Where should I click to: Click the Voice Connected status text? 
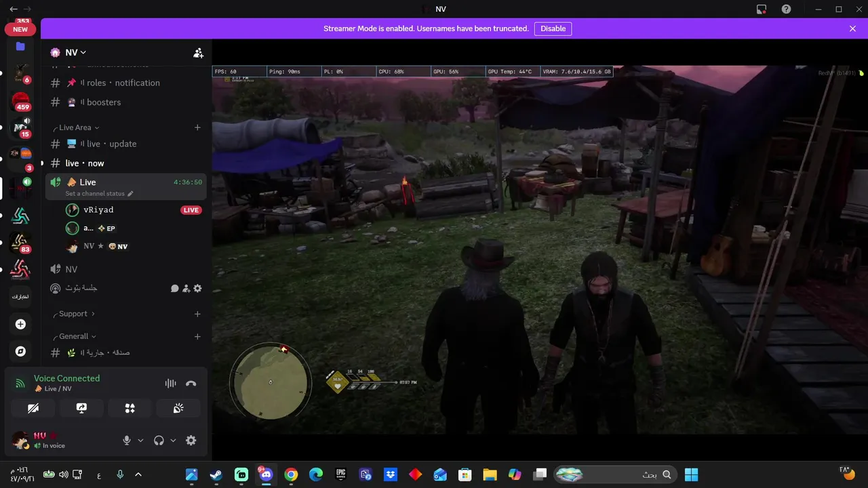tap(66, 378)
